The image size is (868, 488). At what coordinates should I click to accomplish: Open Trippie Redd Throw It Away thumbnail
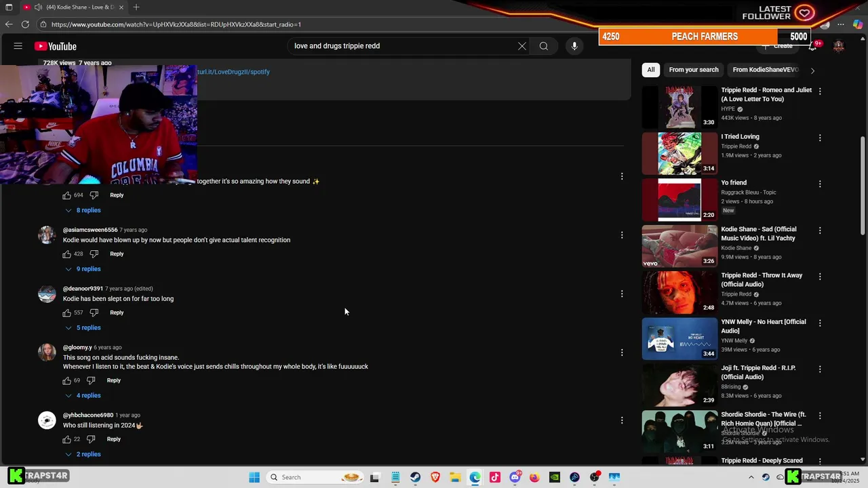pos(679,292)
